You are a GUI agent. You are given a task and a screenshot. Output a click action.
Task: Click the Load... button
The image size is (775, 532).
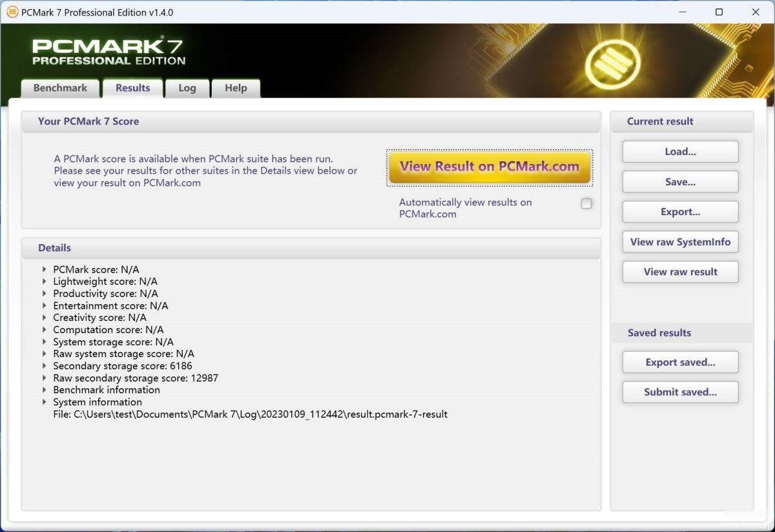(x=681, y=152)
